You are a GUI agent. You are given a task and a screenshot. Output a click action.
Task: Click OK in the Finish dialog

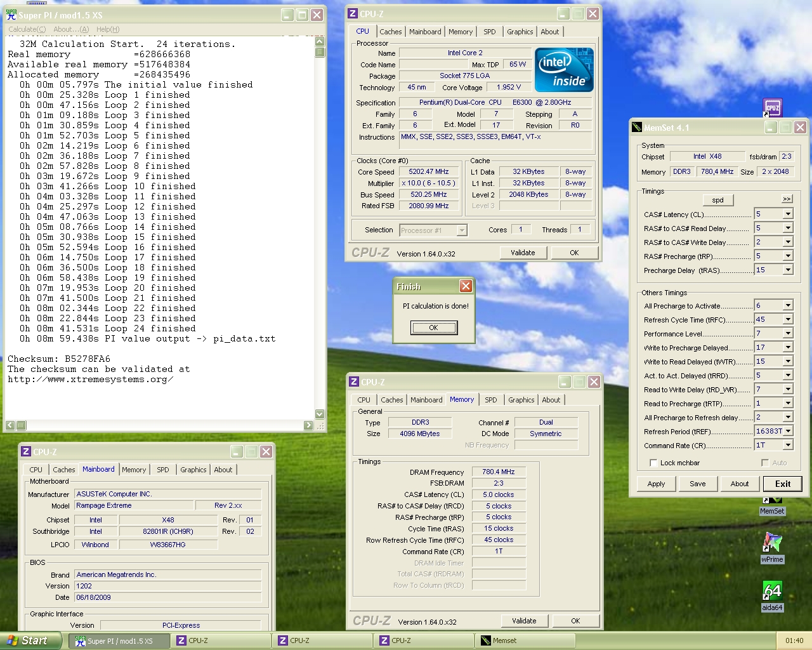434,328
